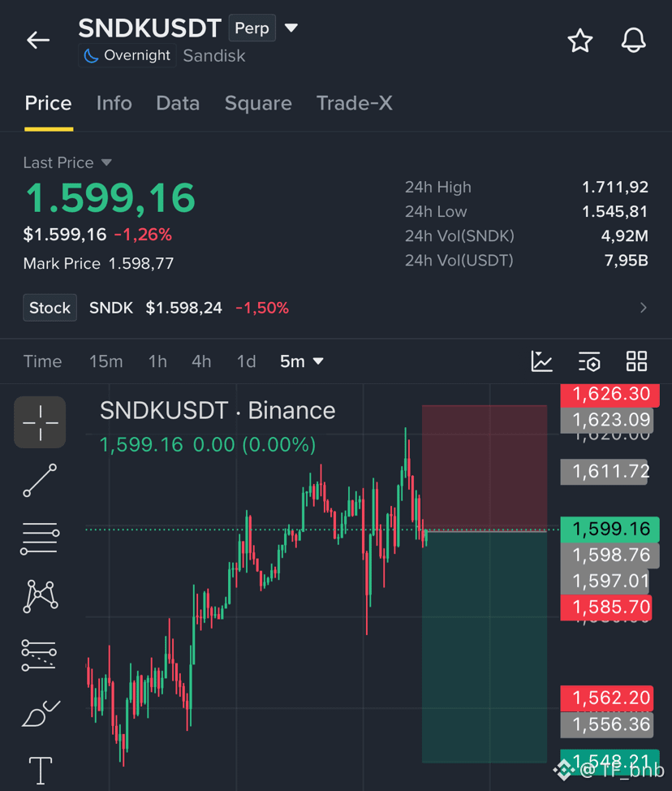Click the 24h High value 1.711,92

coord(615,187)
